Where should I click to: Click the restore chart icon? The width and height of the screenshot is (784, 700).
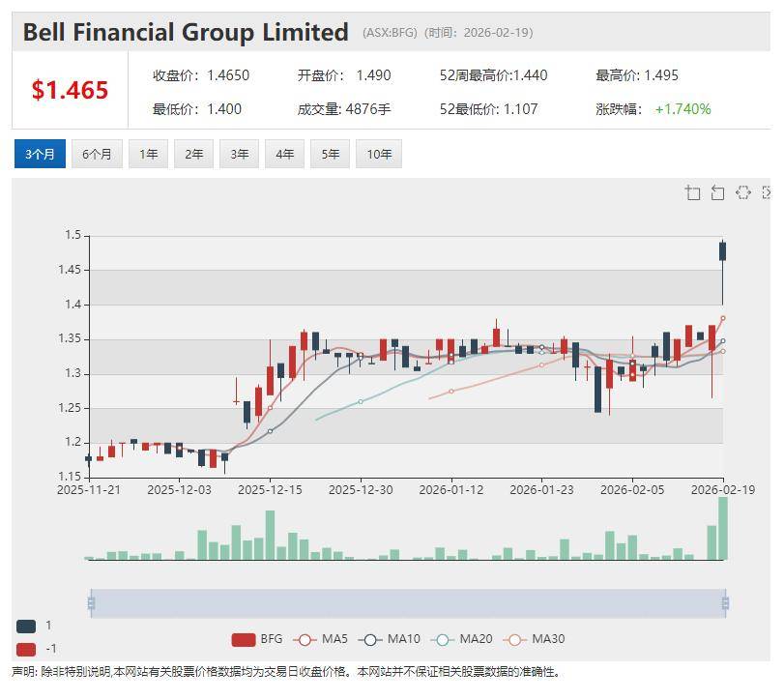point(742,192)
